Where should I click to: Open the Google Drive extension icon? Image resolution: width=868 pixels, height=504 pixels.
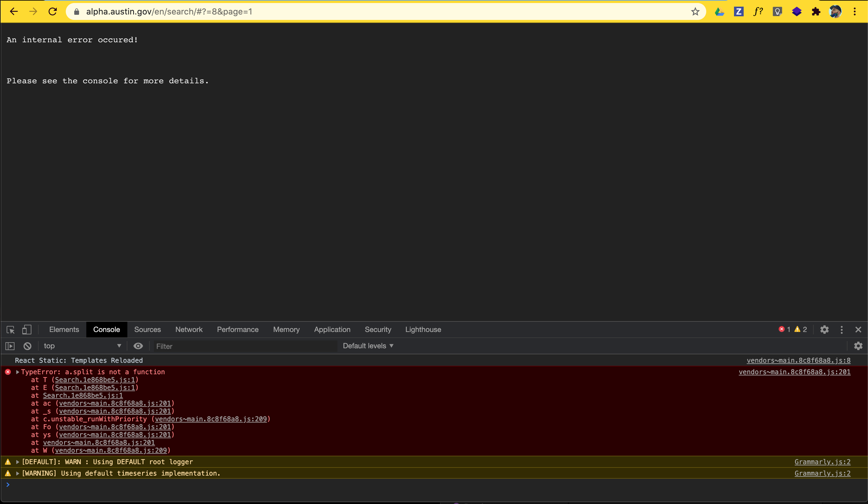coord(719,12)
